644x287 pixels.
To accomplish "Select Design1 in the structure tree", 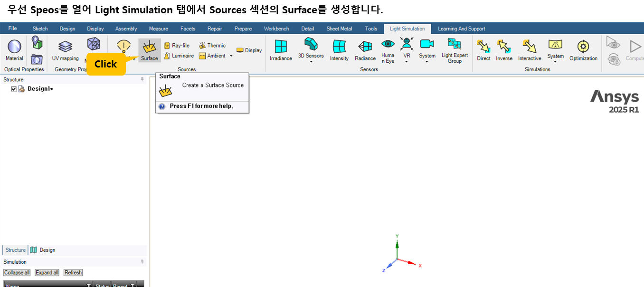I will 40,89.
